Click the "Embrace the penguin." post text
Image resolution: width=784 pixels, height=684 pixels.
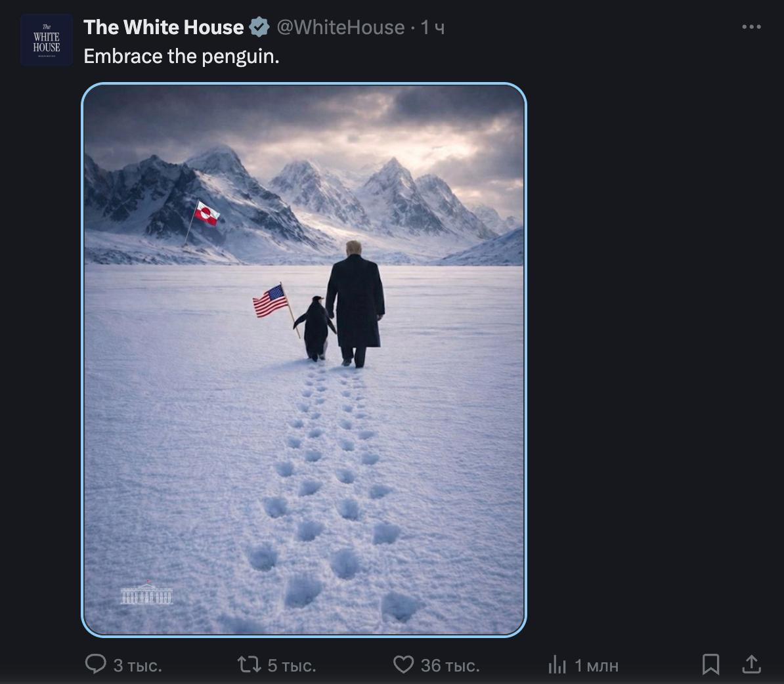(181, 56)
